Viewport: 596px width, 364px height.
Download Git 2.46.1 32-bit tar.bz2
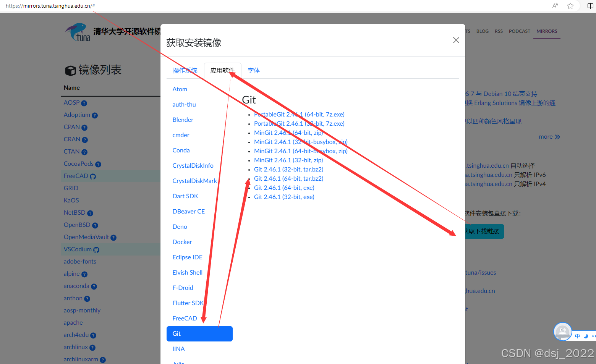pyautogui.click(x=288, y=169)
